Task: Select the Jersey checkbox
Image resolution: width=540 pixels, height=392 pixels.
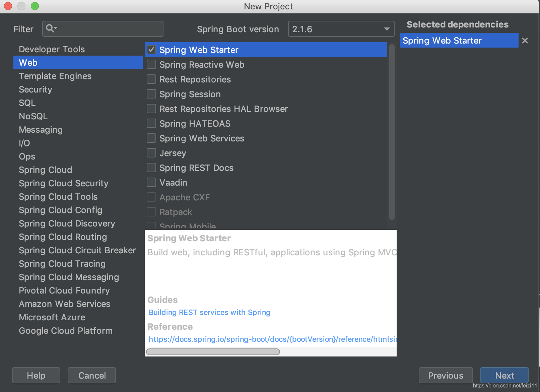Action: click(151, 153)
